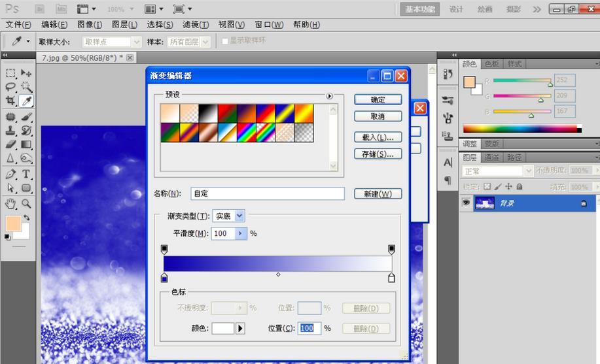Select the Eyedropper tool in toolbox
Image resolution: width=600 pixels, height=364 pixels.
point(26,101)
